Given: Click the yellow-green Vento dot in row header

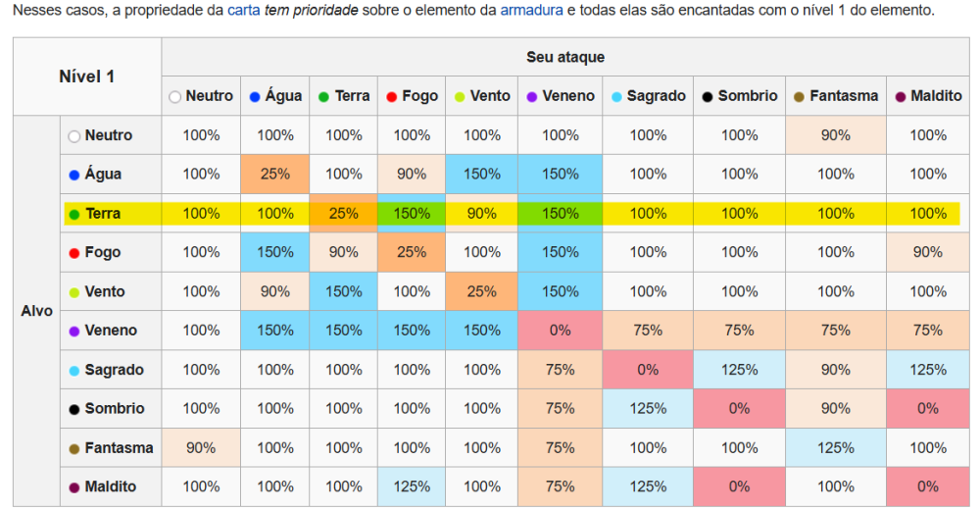Looking at the screenshot, I should tap(74, 292).
